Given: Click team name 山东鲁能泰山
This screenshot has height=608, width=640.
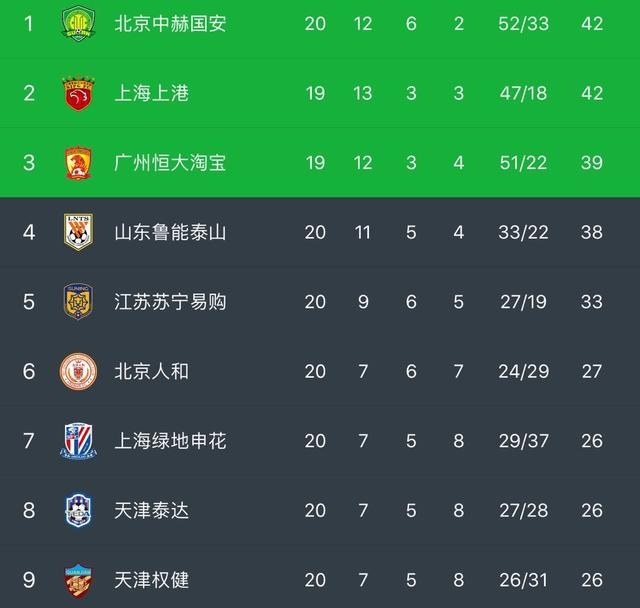Looking at the screenshot, I should (170, 232).
